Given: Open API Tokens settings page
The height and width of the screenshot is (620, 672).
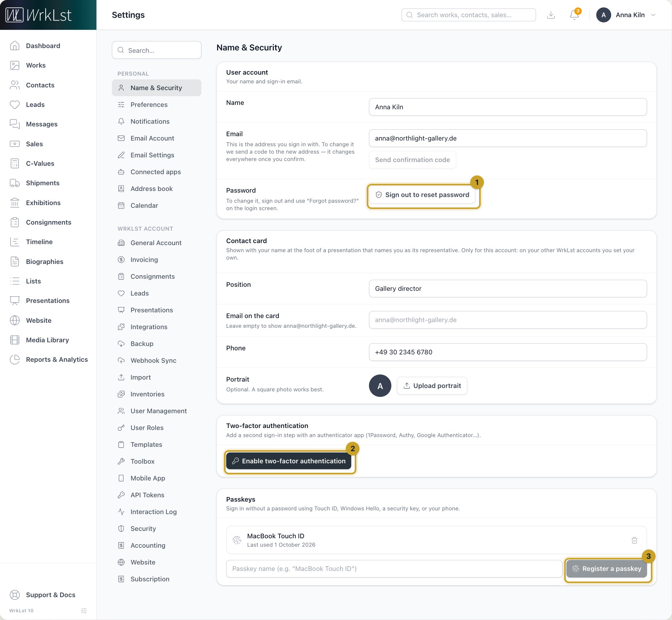Looking at the screenshot, I should (157, 495).
